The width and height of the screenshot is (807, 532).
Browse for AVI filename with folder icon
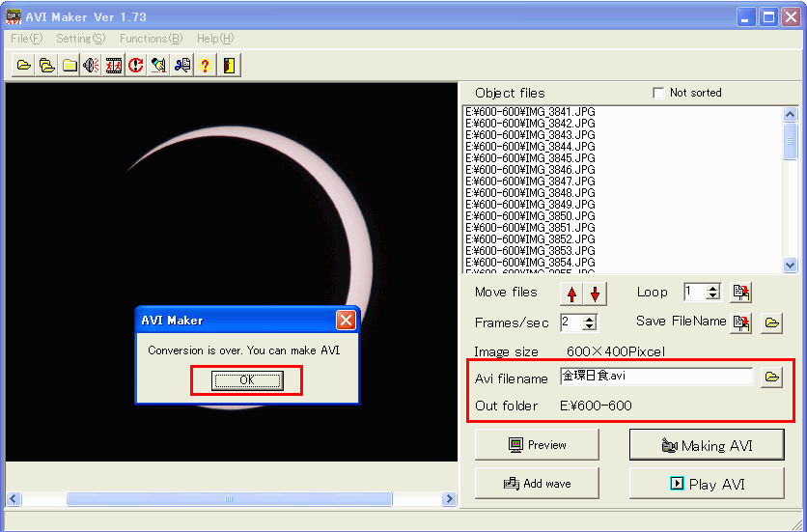(770, 378)
